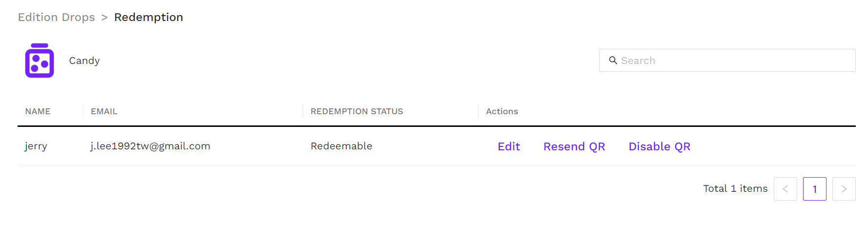Click the REDEMPTION STATUS column header
The height and width of the screenshot is (245, 868).
(357, 111)
